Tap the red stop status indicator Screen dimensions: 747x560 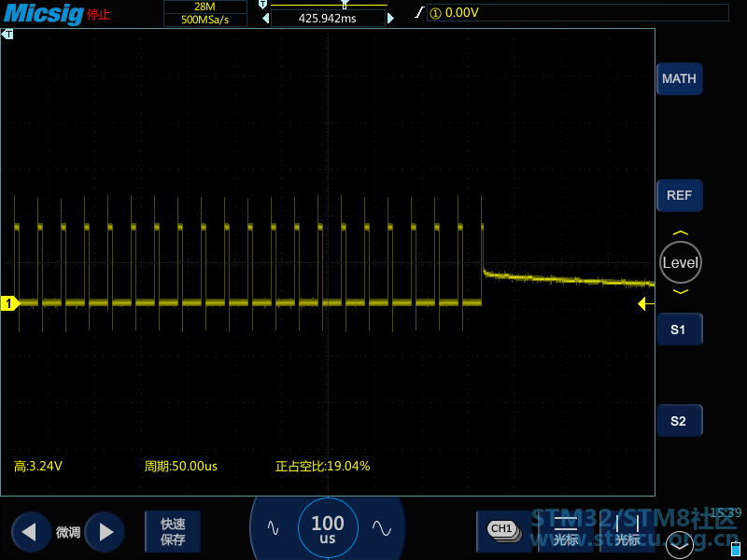(x=99, y=14)
